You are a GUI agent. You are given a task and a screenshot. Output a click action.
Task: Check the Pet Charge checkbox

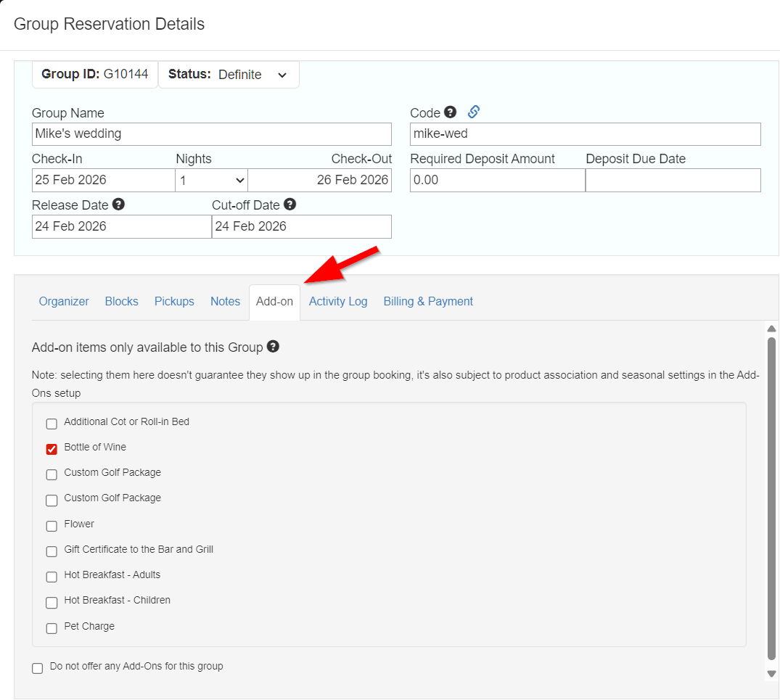52,628
